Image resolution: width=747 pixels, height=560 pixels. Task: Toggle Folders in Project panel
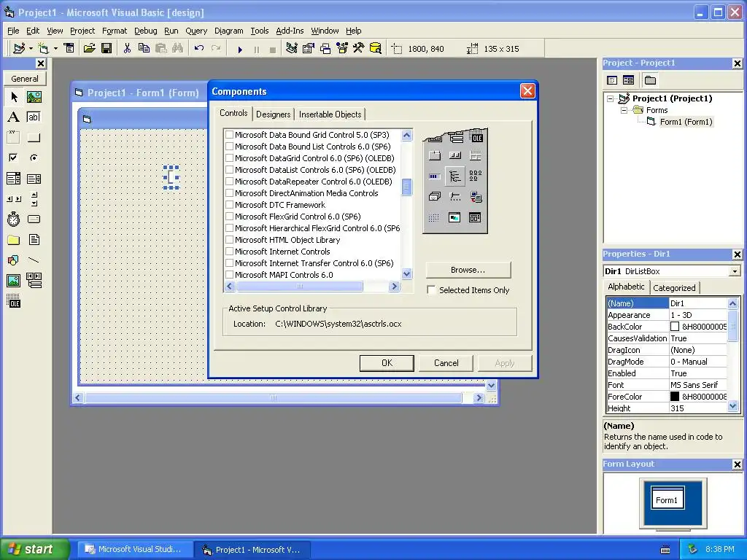coord(650,80)
